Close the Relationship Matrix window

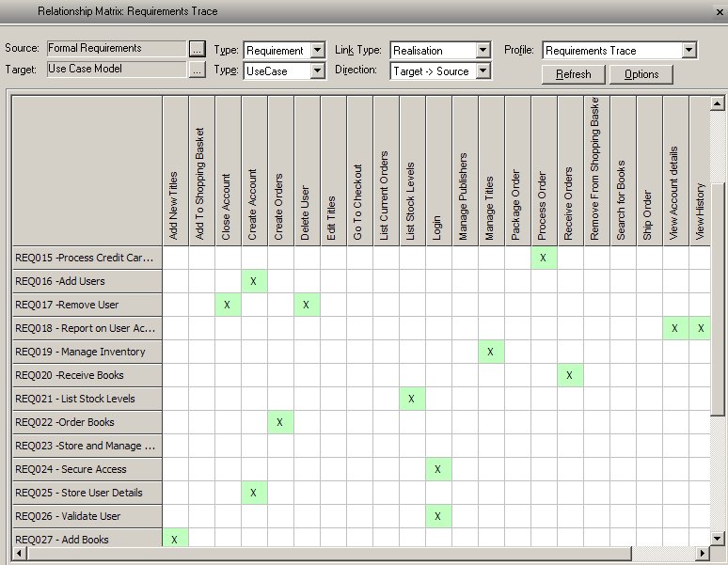pos(720,11)
